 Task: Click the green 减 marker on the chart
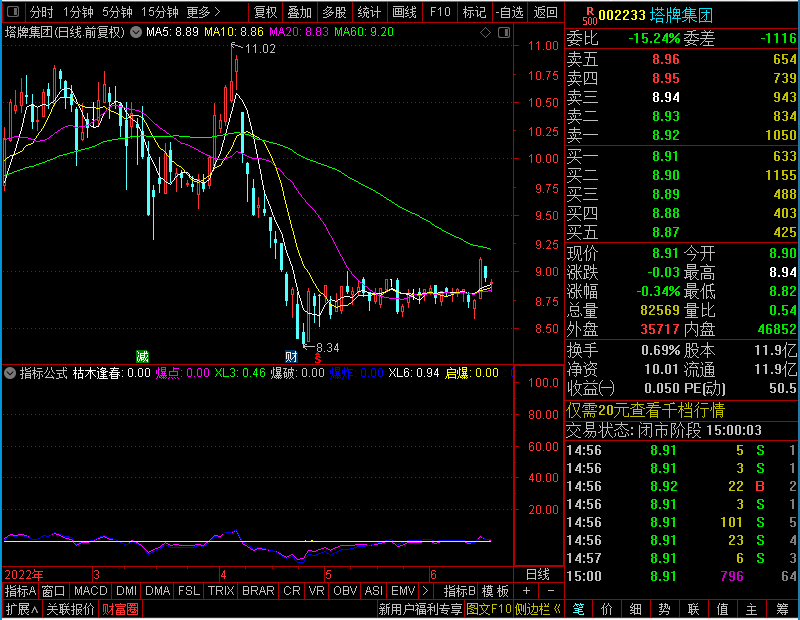142,356
